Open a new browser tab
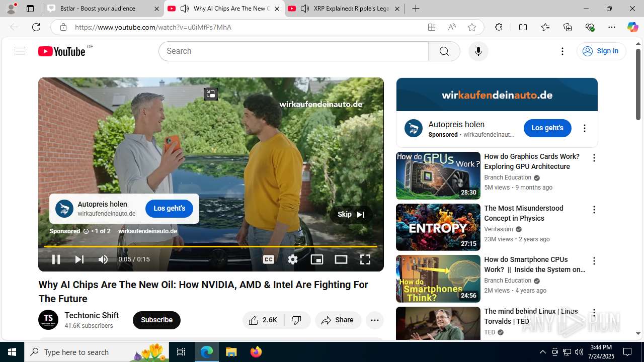644x362 pixels. (416, 9)
